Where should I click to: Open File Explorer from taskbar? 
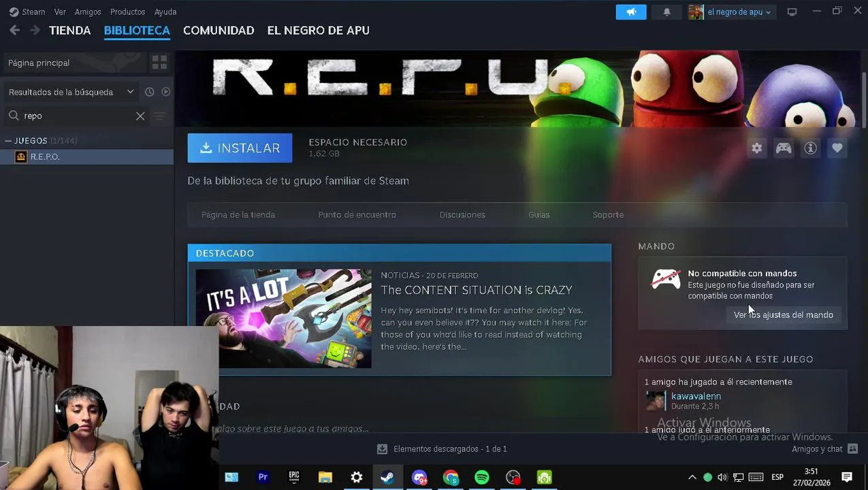(325, 478)
